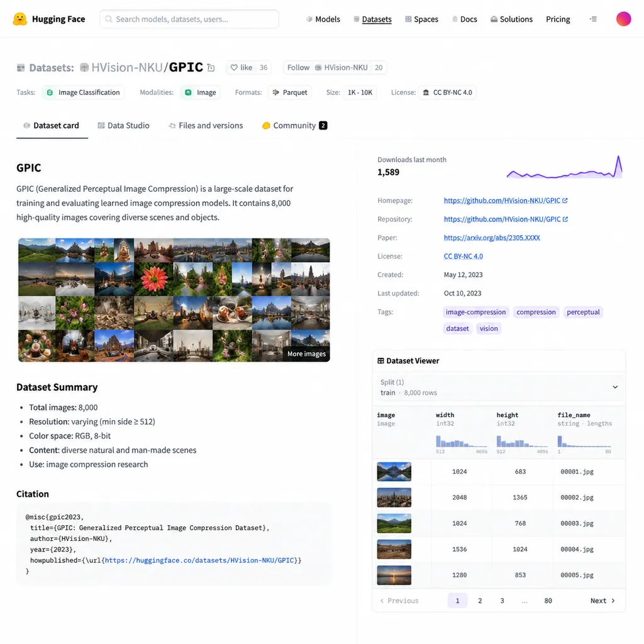Expand the Split train dropdown chevron

(x=615, y=387)
